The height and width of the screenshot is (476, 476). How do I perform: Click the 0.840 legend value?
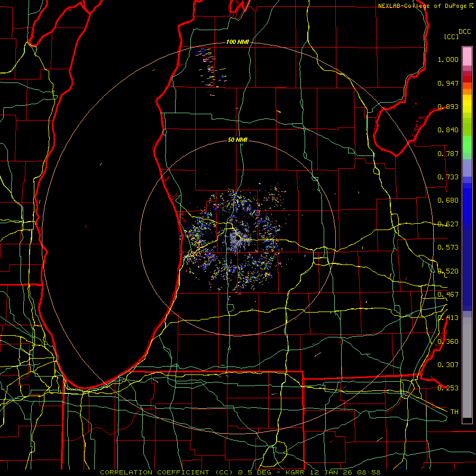[448, 130]
